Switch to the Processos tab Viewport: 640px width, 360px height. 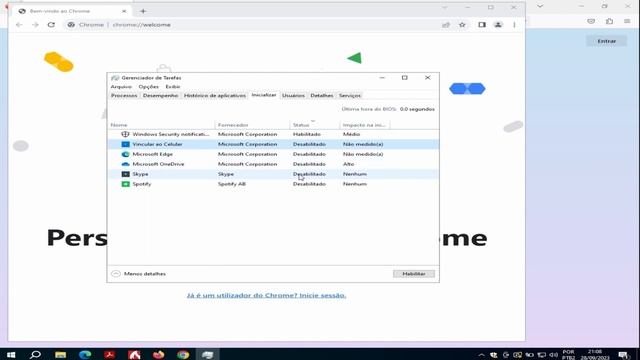pos(124,95)
